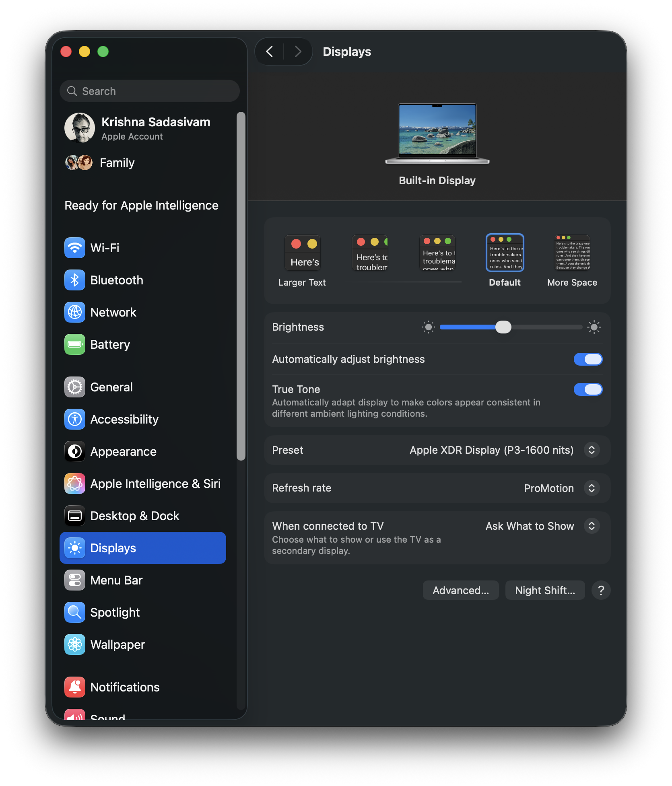Go to Battery settings

coord(143,344)
